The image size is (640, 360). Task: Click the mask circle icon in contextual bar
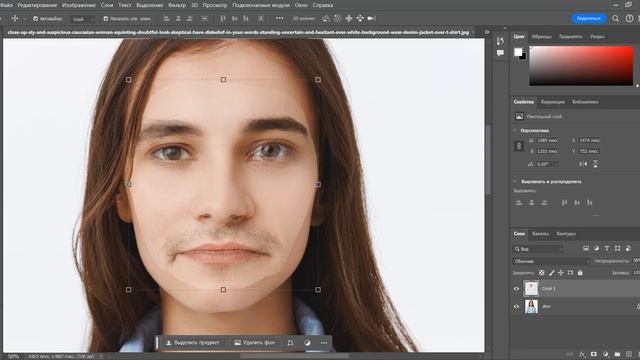coord(307,343)
